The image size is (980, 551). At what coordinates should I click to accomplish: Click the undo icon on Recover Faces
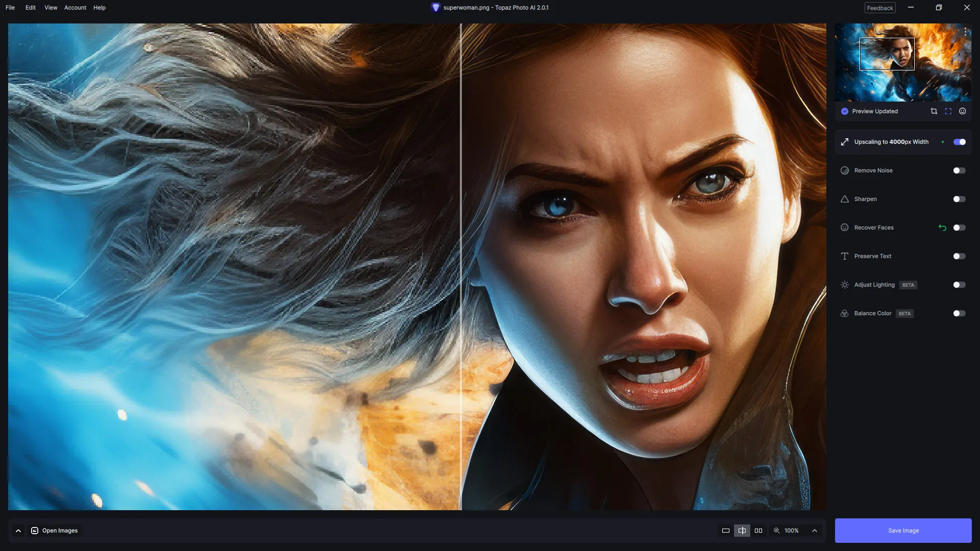coord(943,228)
